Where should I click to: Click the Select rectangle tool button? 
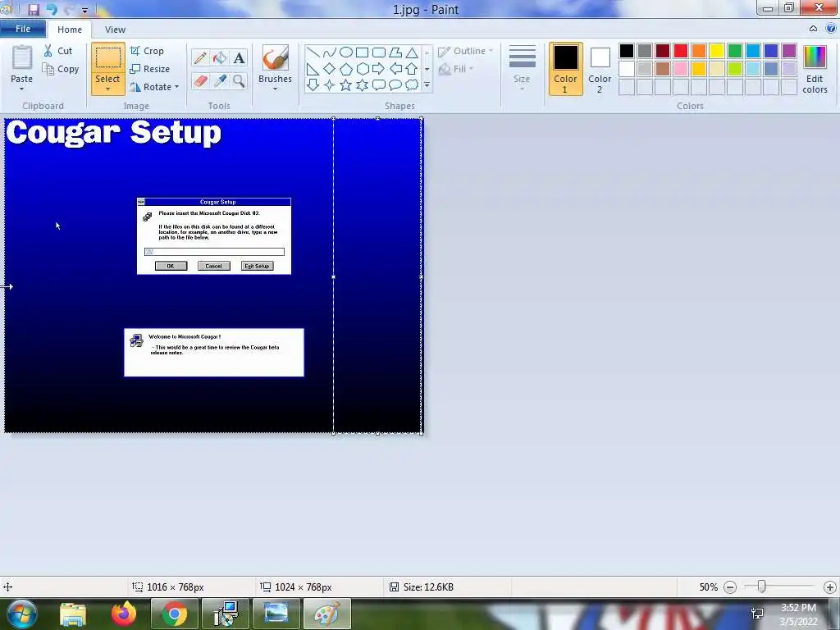(107, 58)
